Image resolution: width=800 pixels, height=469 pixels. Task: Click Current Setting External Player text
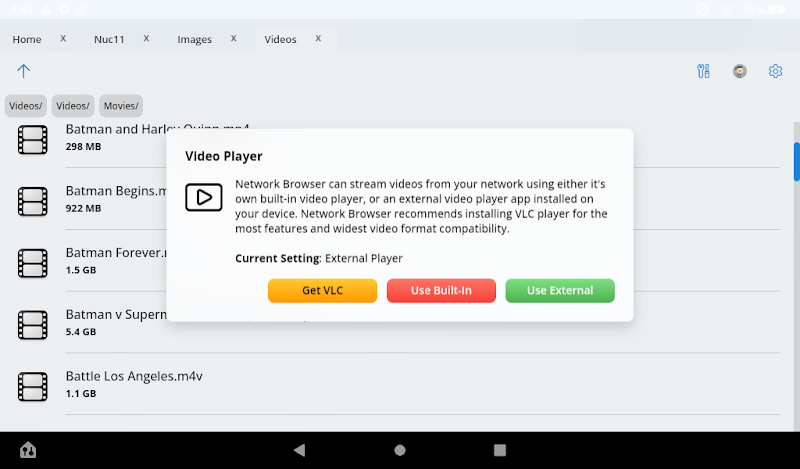pos(319,258)
